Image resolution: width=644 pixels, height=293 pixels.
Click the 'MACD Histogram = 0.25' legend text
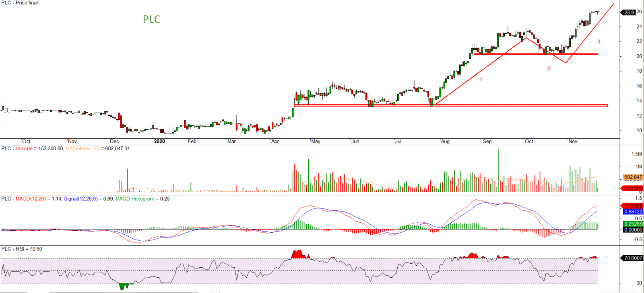click(x=142, y=199)
